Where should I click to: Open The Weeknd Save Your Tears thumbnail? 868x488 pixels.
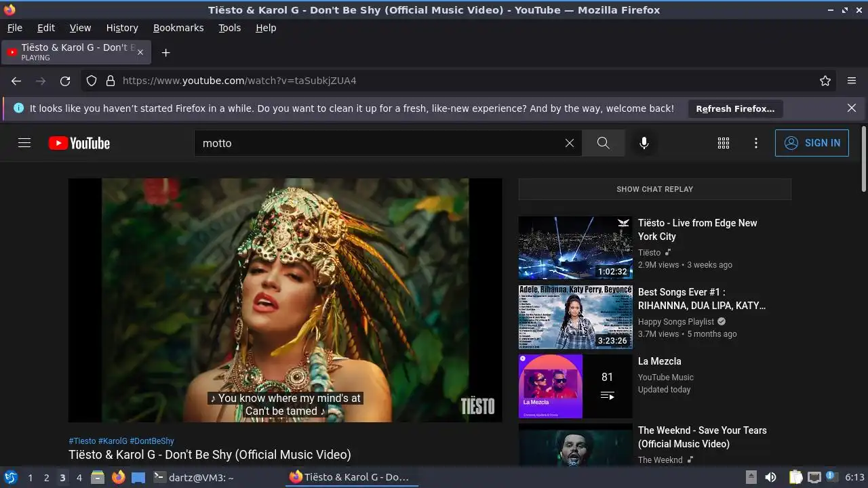pos(575,445)
